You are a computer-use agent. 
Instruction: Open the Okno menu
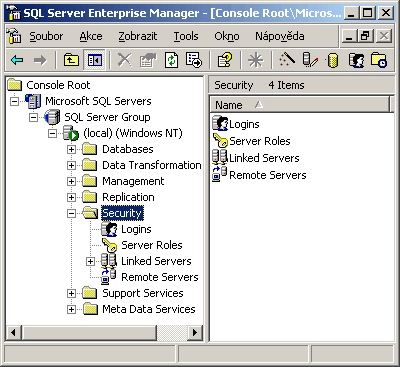click(x=227, y=36)
